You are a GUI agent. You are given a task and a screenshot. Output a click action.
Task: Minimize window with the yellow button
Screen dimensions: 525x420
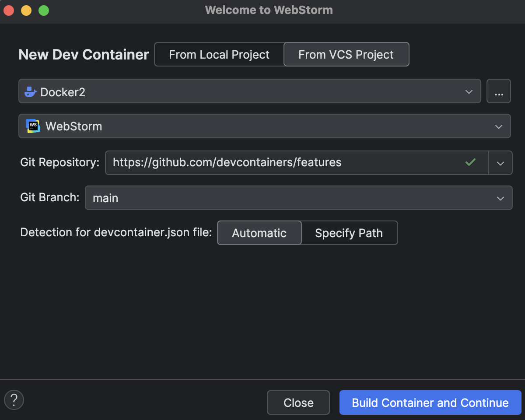tap(26, 10)
